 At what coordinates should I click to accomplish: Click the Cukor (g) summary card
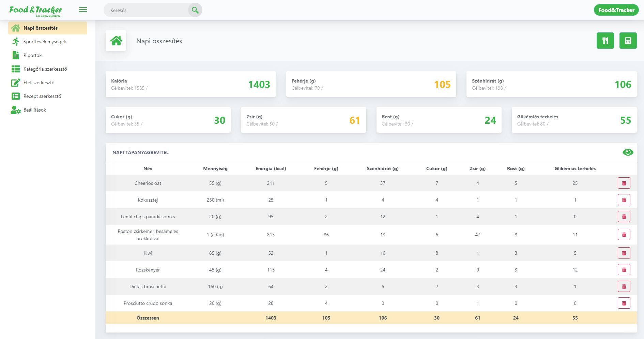pyautogui.click(x=168, y=120)
